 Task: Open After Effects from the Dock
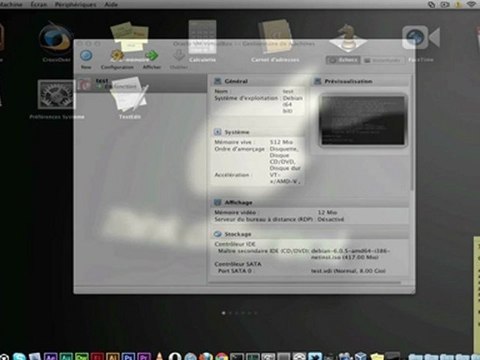(x=50, y=356)
